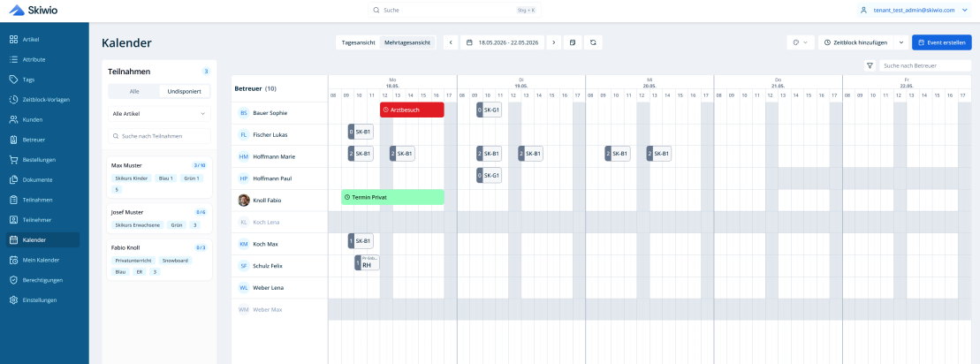Click the Snowboard tag
The width and height of the screenshot is (980, 364).
tap(174, 260)
